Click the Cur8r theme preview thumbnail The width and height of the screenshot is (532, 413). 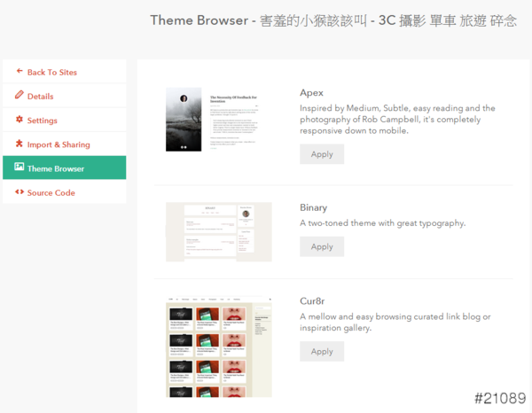tap(218, 346)
